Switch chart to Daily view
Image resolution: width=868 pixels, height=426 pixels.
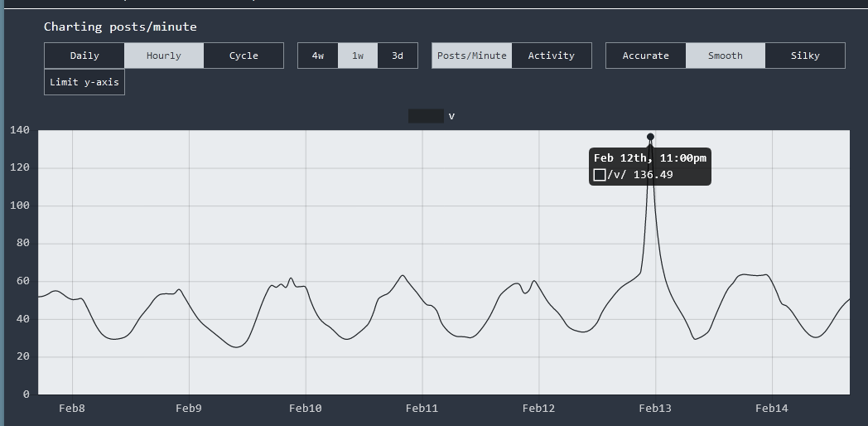click(x=84, y=56)
